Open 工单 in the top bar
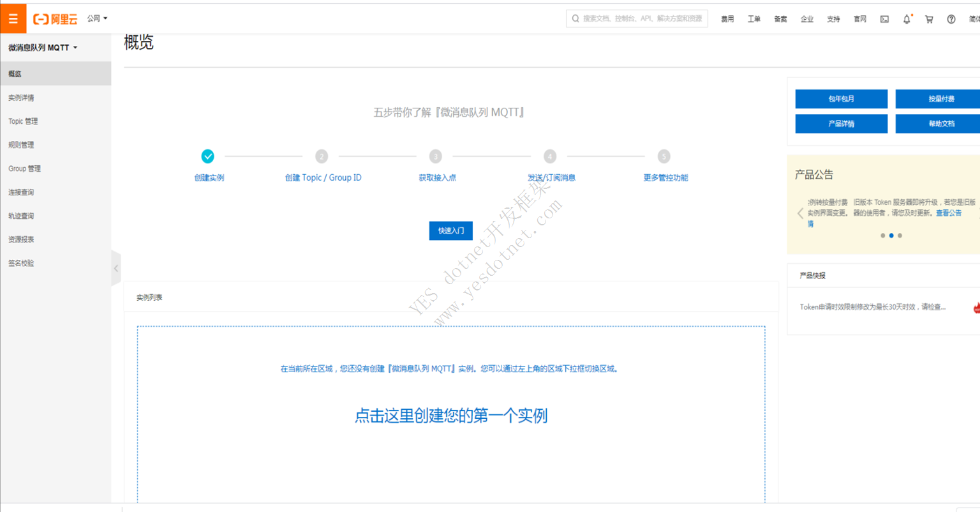 coord(754,19)
